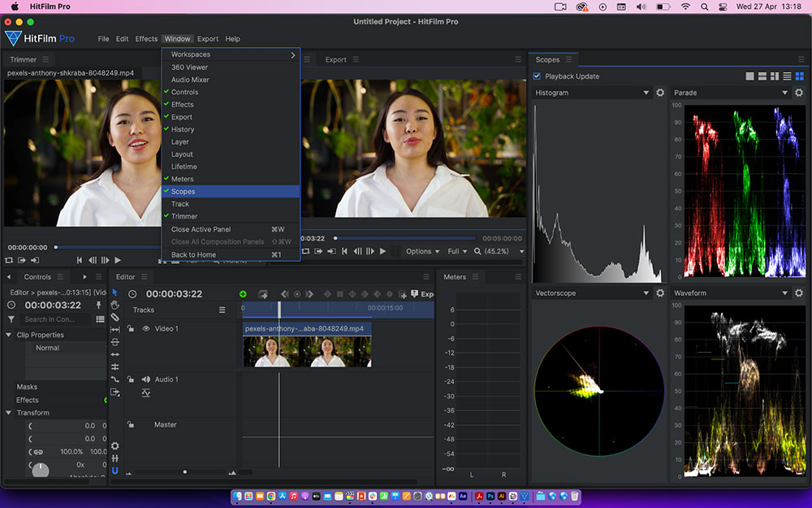Open the Scopes panel options menu
Image resolution: width=812 pixels, height=508 pixels.
coord(568,59)
